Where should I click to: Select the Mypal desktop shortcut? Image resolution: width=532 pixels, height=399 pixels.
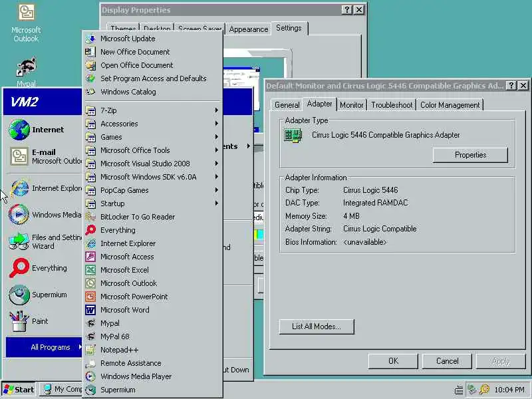[26, 72]
